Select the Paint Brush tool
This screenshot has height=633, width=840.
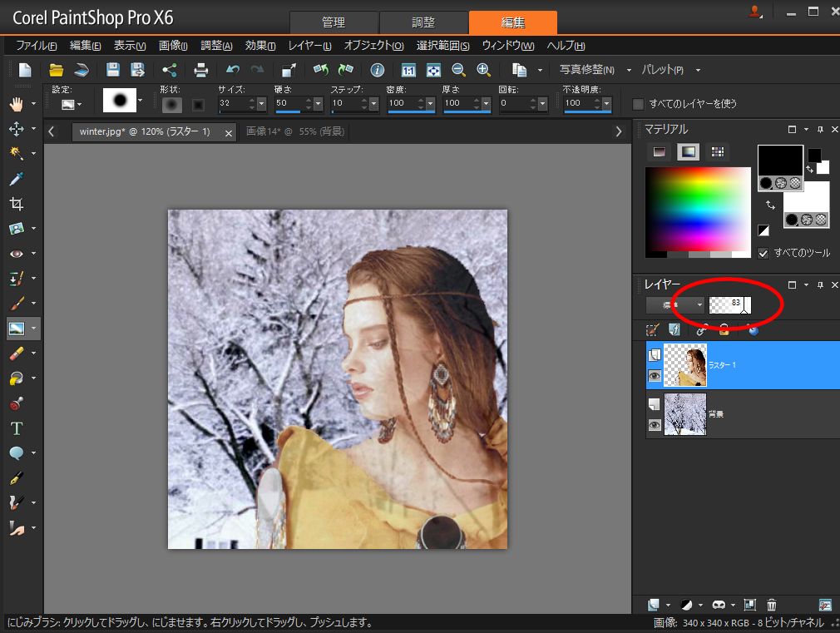coord(17,304)
